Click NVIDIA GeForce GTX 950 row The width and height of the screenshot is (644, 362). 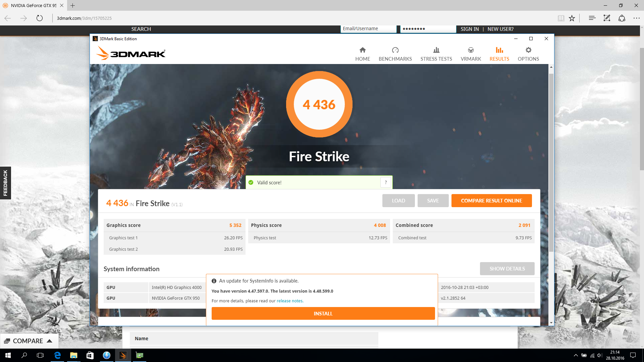(155, 298)
